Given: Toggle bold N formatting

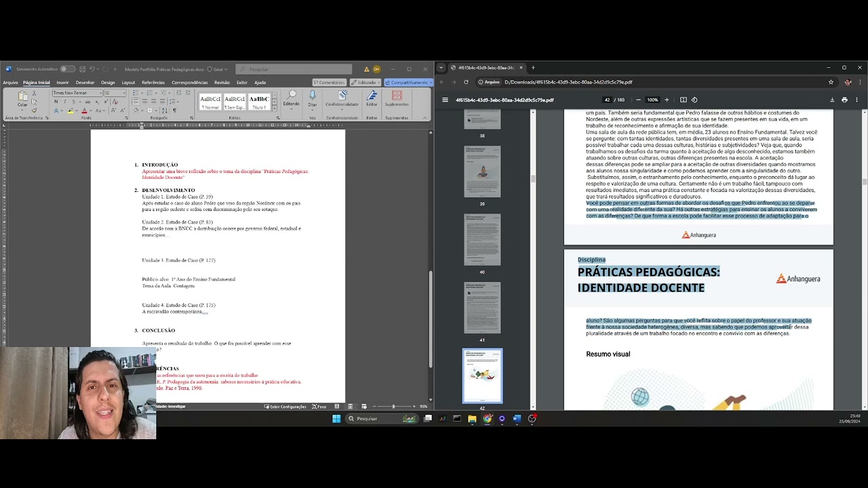Looking at the screenshot, I should [x=56, y=102].
